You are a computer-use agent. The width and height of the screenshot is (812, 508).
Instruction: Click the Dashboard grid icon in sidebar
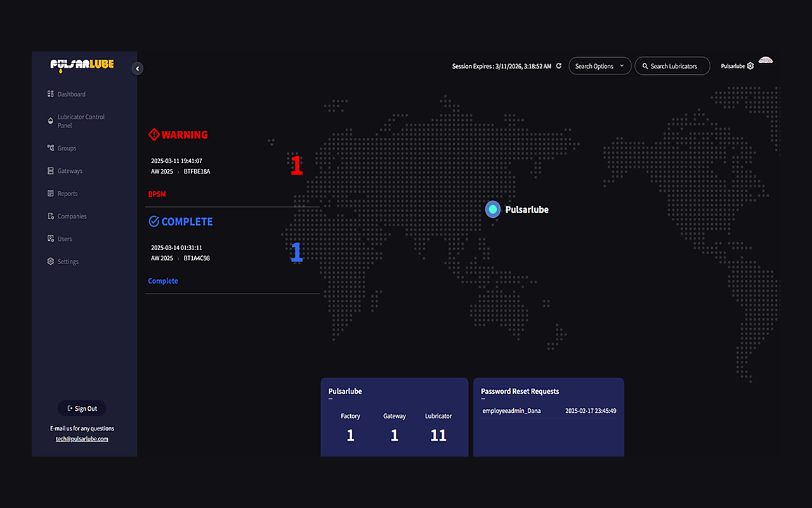pos(51,94)
